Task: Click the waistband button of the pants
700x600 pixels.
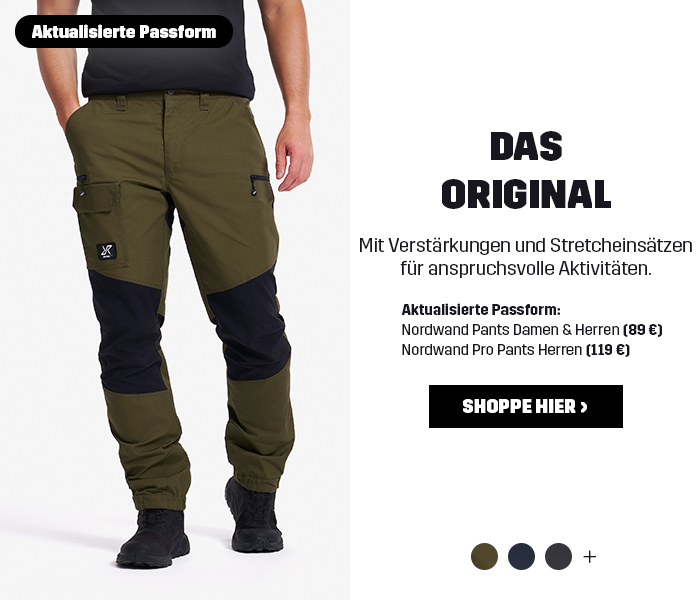Action: 171,92
